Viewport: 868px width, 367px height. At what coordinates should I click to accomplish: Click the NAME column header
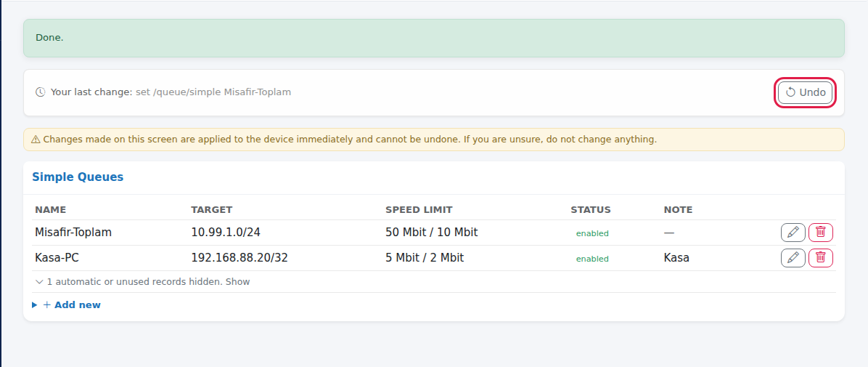(x=50, y=209)
